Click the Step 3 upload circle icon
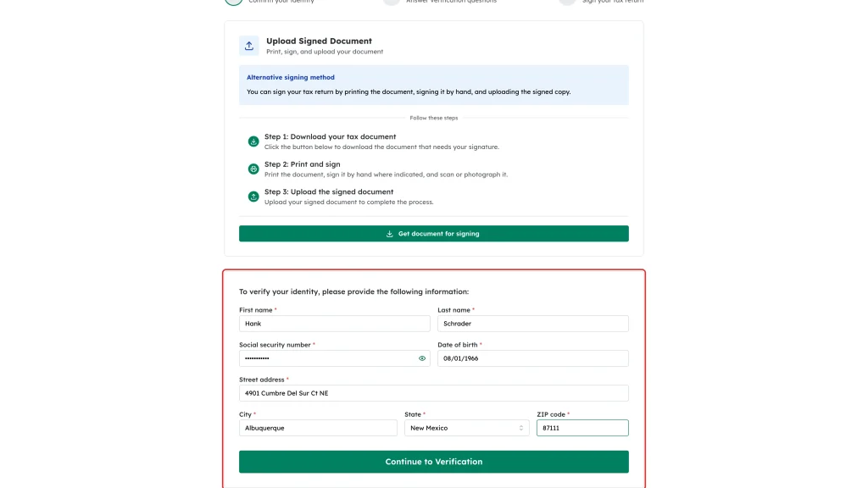868x488 pixels. (x=253, y=197)
